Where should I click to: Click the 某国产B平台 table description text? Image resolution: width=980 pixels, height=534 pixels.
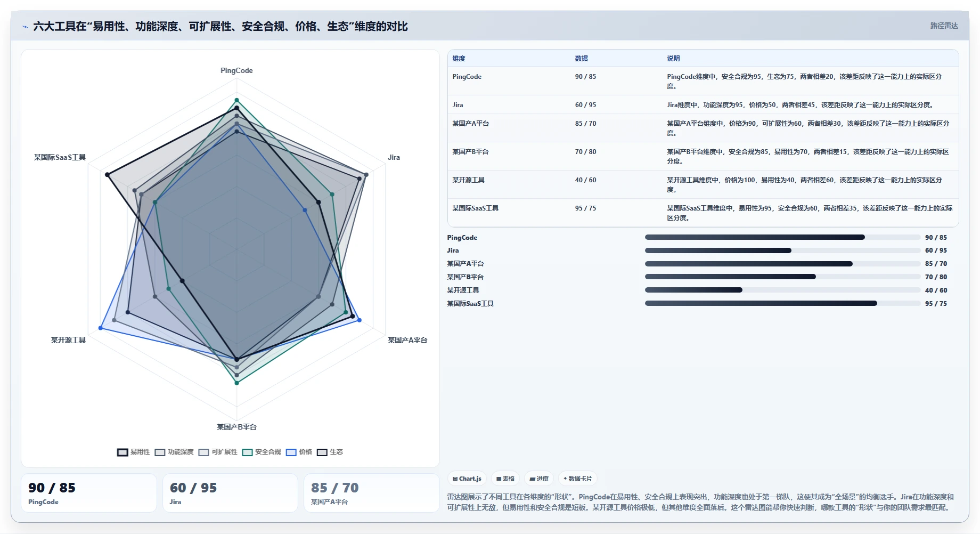[x=808, y=156]
